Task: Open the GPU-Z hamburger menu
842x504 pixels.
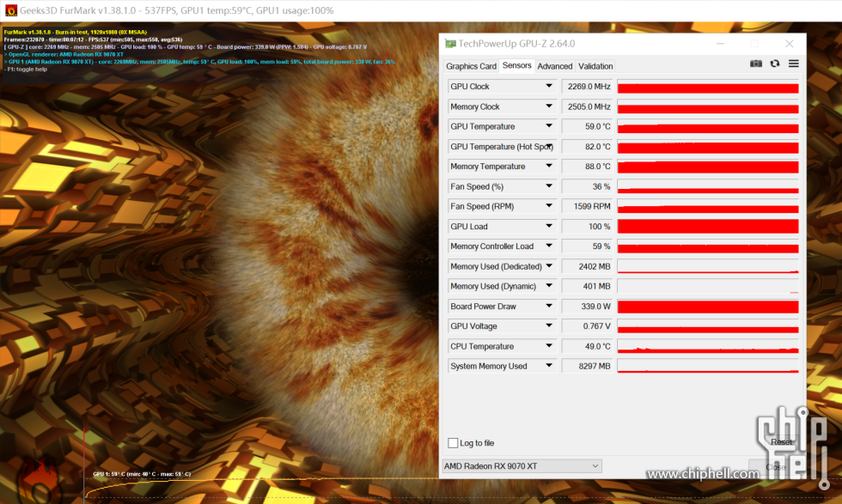Action: point(793,64)
